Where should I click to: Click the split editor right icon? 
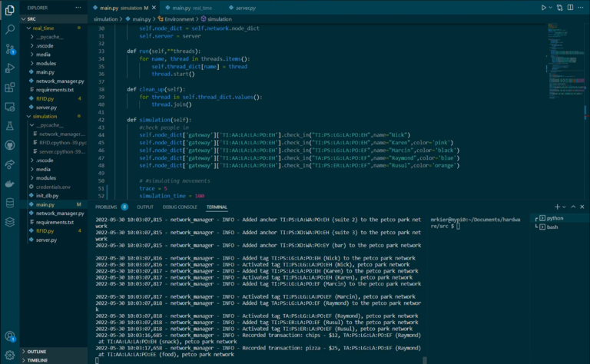coord(569,7)
